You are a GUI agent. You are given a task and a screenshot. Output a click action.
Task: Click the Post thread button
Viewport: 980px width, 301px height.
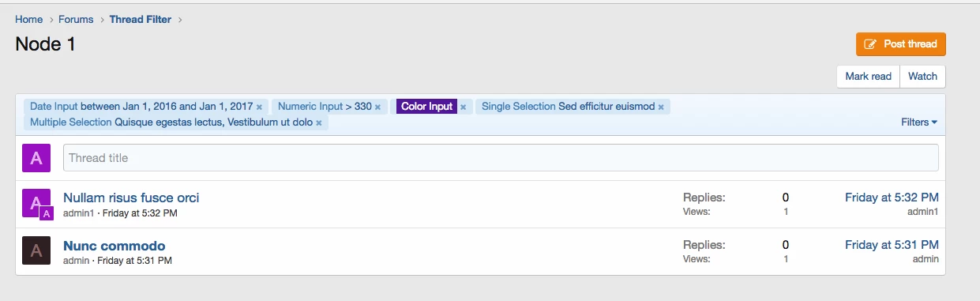click(900, 44)
